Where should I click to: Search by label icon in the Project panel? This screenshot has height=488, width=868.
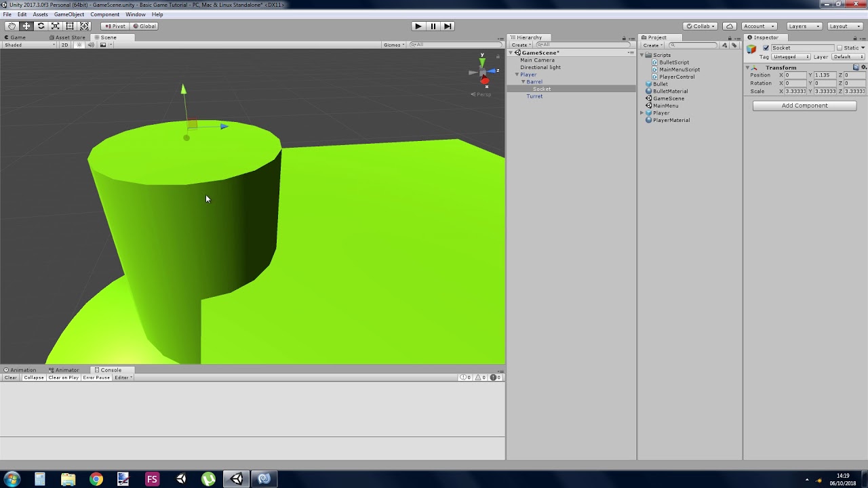coord(734,45)
